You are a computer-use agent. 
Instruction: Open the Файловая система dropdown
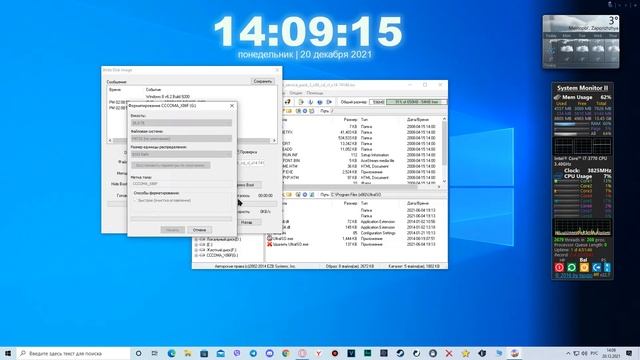point(181,138)
